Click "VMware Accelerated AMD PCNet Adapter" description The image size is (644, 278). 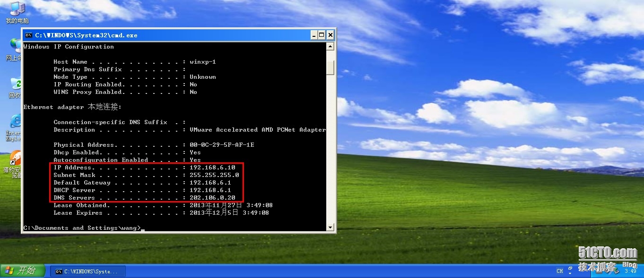click(258, 130)
